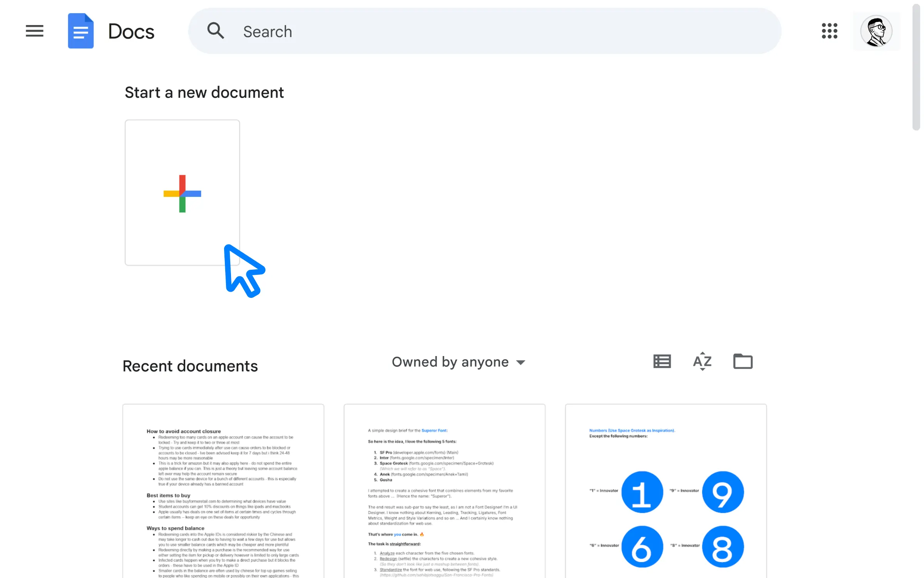Focus the Search input field
This screenshot has height=578, width=924.
484,31
